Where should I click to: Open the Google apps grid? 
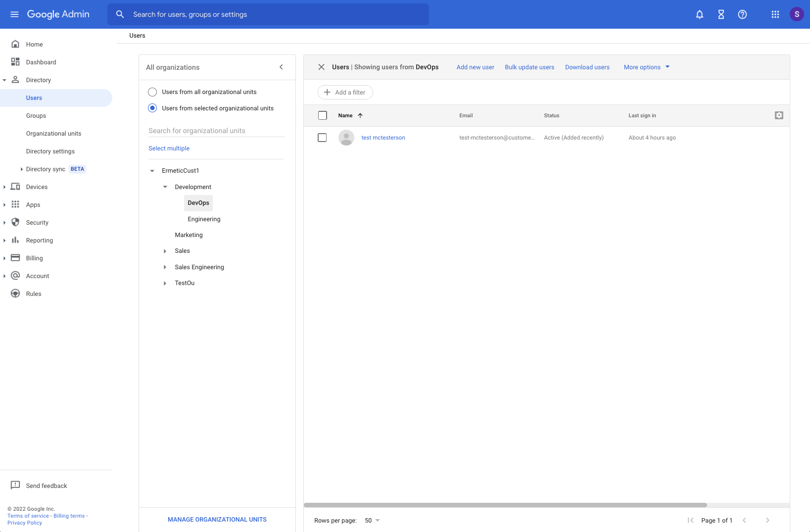775,14
